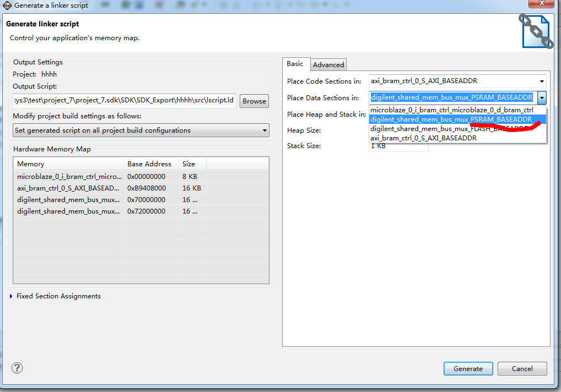Open the project build settings combo box
The width and height of the screenshot is (561, 392).
click(x=141, y=130)
